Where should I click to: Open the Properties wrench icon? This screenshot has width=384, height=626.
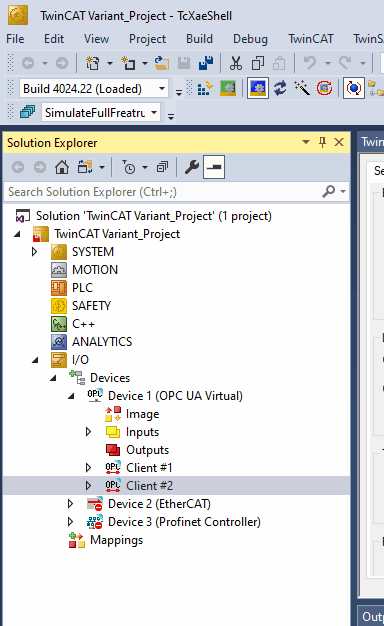192,167
